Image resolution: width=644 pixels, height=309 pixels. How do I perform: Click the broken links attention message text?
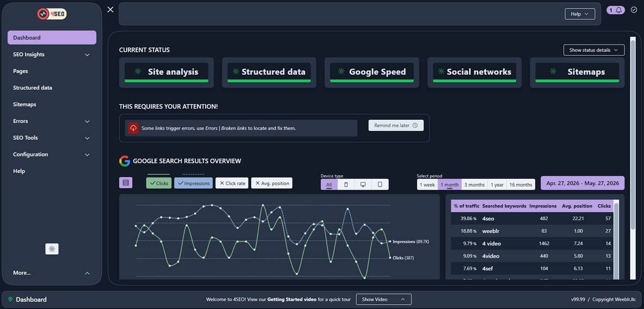218,128
